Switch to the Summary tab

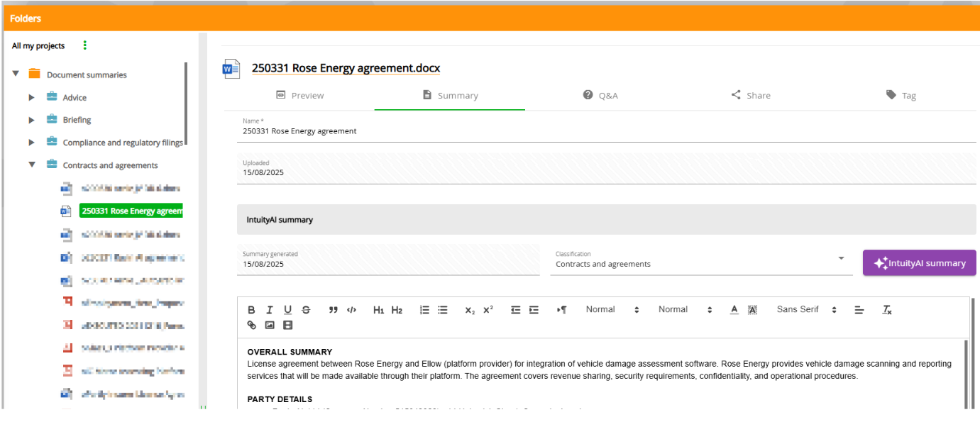pos(450,95)
